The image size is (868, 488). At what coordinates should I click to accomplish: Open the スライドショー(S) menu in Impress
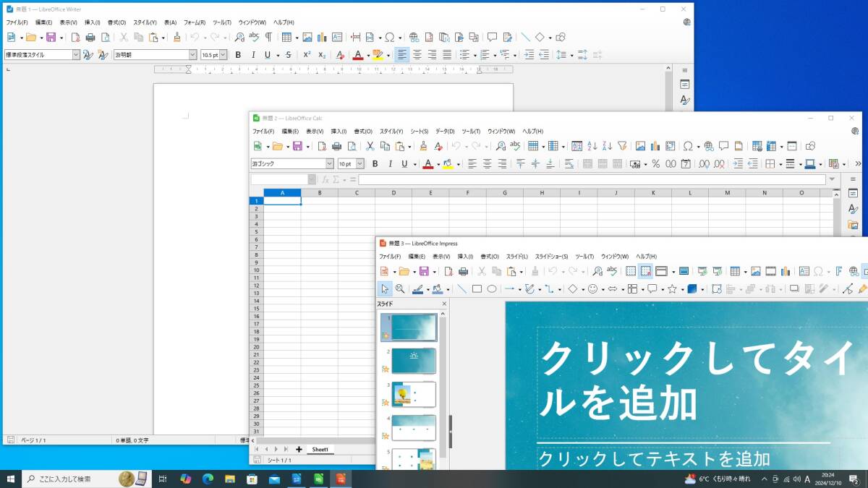[x=553, y=257]
